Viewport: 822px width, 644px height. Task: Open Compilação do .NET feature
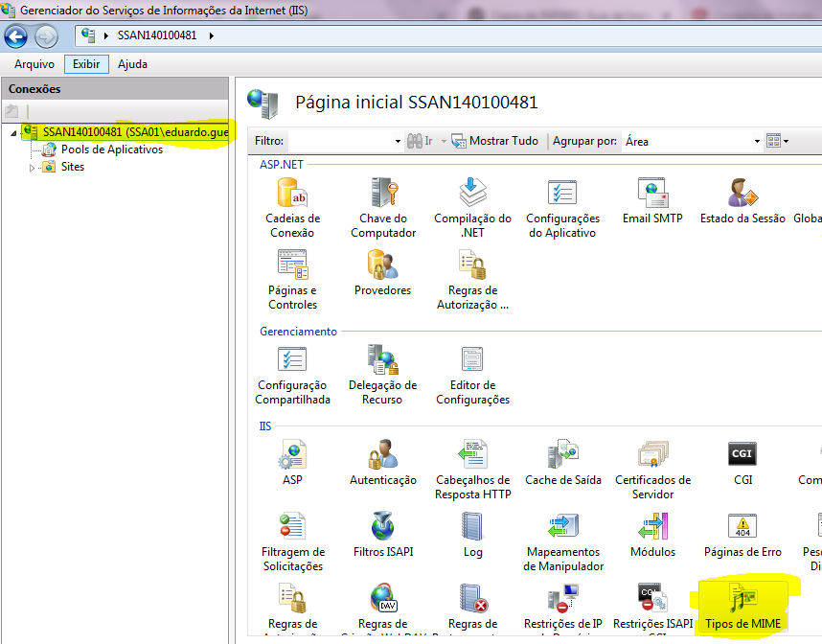coord(473,208)
